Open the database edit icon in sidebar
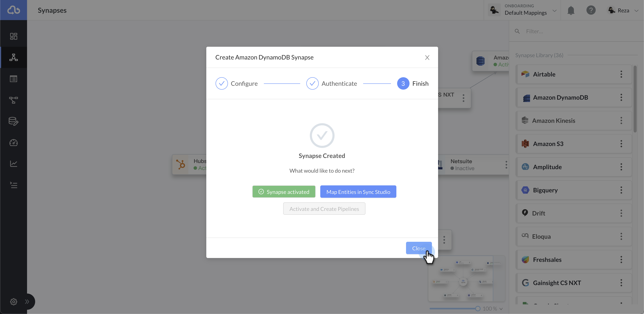The height and width of the screenshot is (314, 644). coord(14,121)
